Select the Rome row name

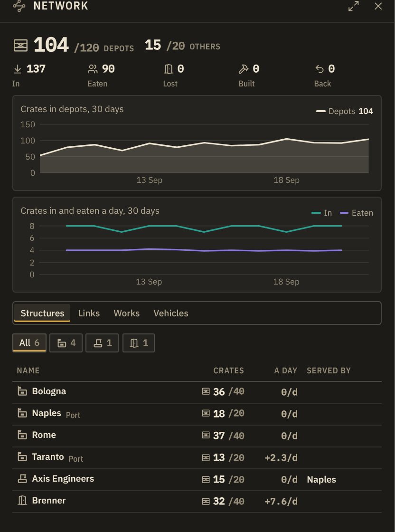44,435
